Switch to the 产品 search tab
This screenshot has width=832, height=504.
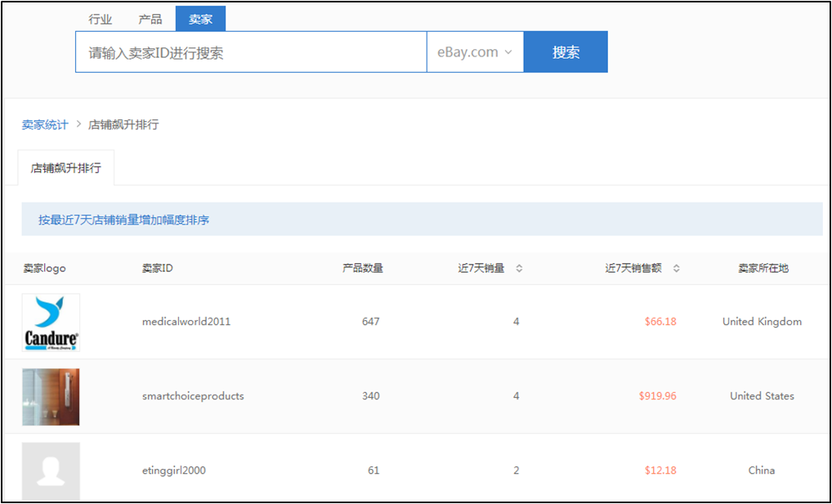(x=150, y=20)
